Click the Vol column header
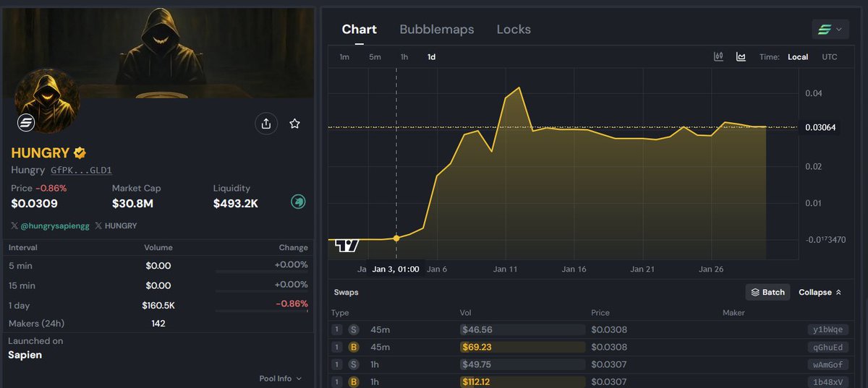The image size is (868, 388). pos(467,313)
